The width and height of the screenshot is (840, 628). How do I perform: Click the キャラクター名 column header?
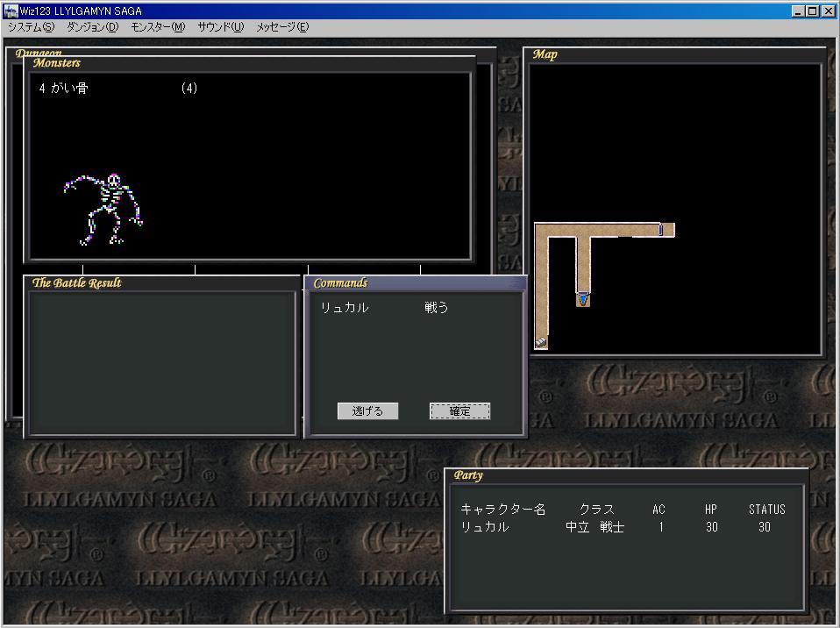[x=502, y=509]
